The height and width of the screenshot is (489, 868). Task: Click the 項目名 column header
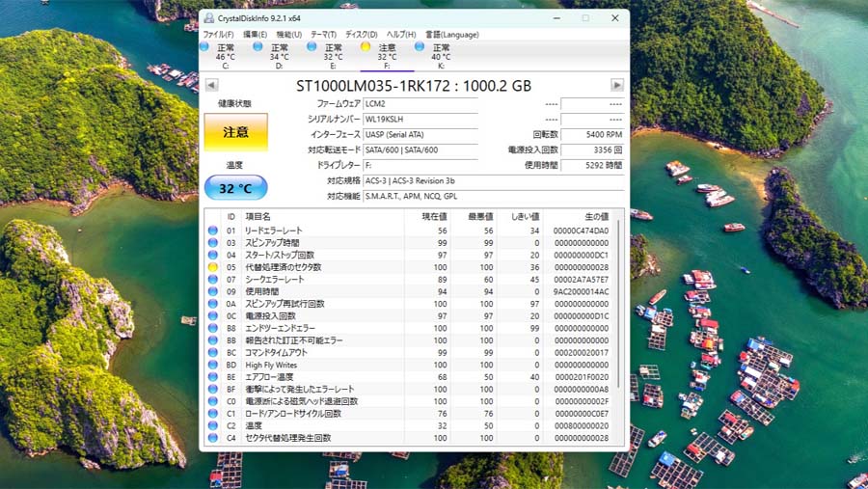click(x=323, y=217)
